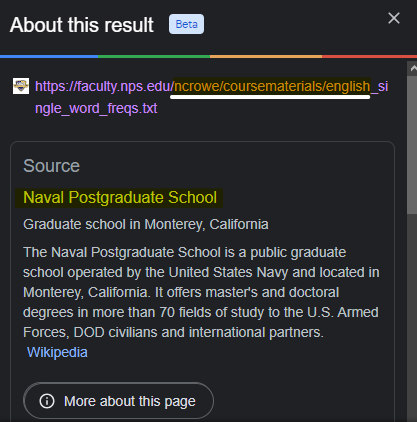Click the blue segment of the color bar
The image size is (417, 422).
(49, 57)
